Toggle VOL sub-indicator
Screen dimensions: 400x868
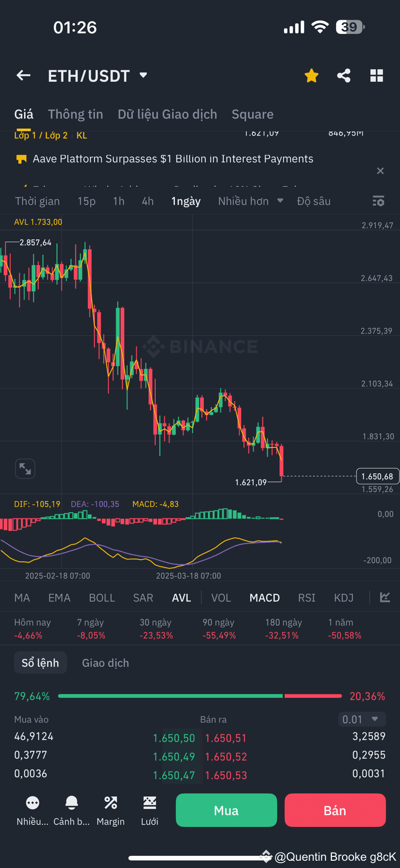point(221,598)
